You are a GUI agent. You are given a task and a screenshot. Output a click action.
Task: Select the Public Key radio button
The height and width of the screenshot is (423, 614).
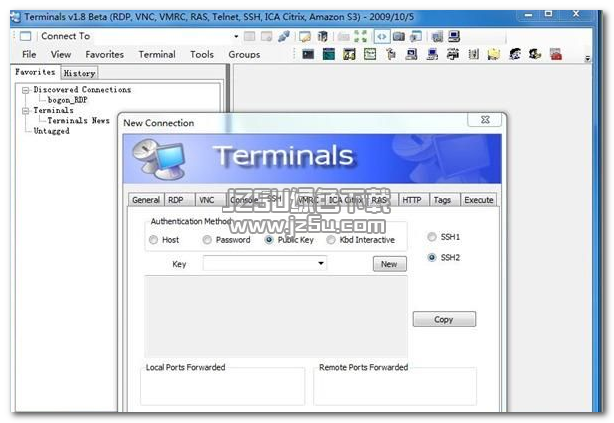269,239
